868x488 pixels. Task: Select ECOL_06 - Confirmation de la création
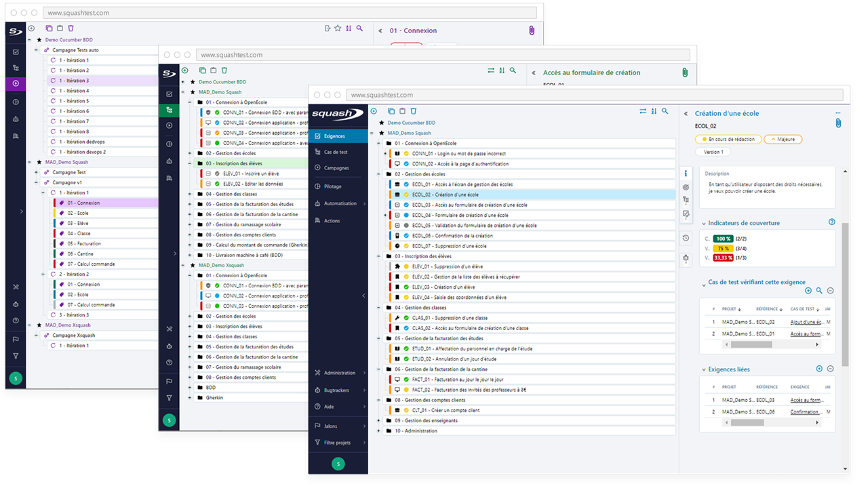464,236
